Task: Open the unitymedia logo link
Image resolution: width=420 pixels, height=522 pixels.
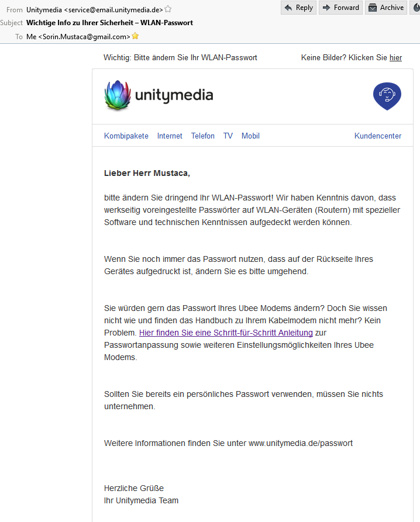Action: pyautogui.click(x=159, y=95)
